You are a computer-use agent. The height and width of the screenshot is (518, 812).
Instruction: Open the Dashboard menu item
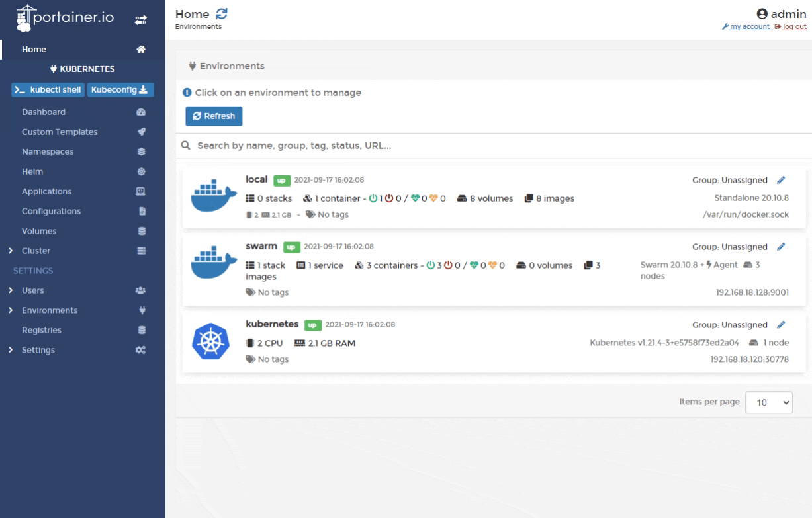click(x=44, y=112)
